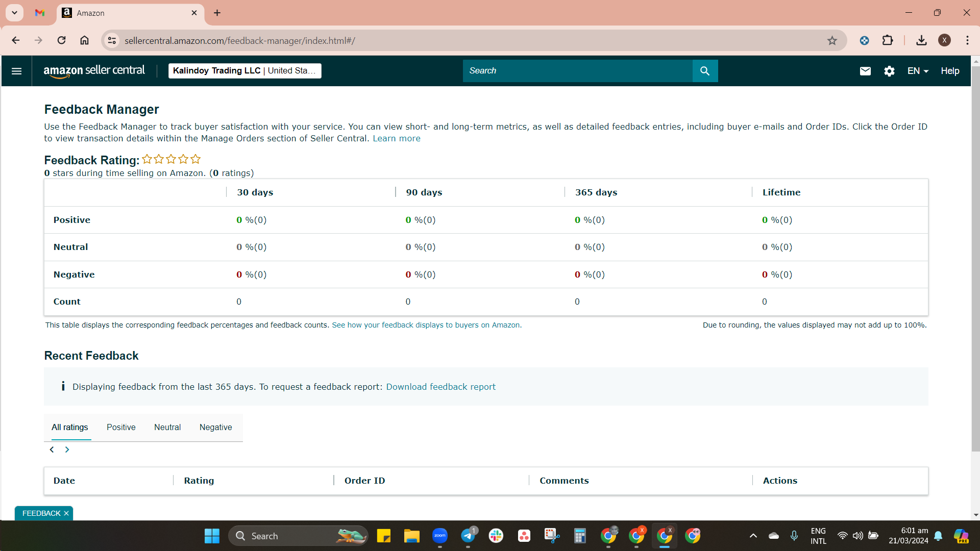Click the FEEDBACK tag button
This screenshot has width=980, height=551.
pos(41,513)
